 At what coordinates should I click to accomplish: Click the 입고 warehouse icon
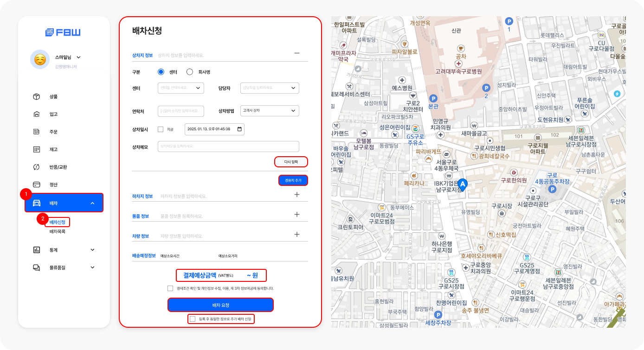pyautogui.click(x=36, y=114)
